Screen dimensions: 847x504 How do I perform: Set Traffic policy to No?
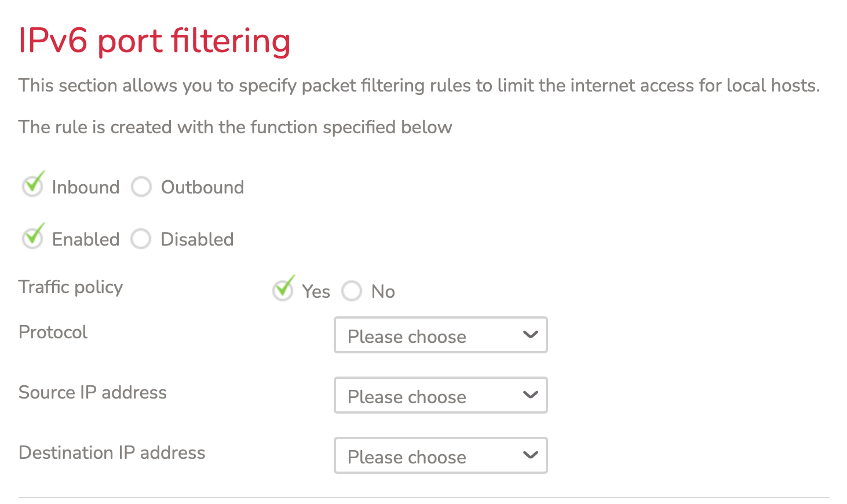tap(352, 291)
